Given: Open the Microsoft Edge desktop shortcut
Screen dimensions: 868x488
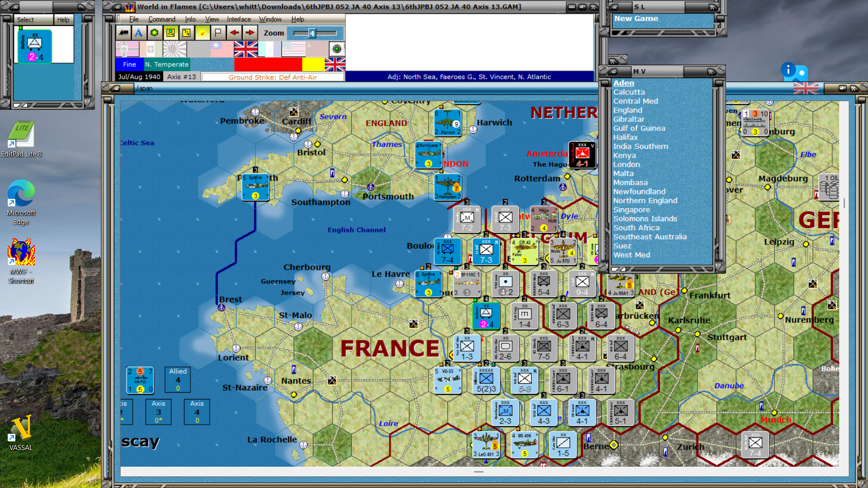Looking at the screenshot, I should (x=21, y=202).
